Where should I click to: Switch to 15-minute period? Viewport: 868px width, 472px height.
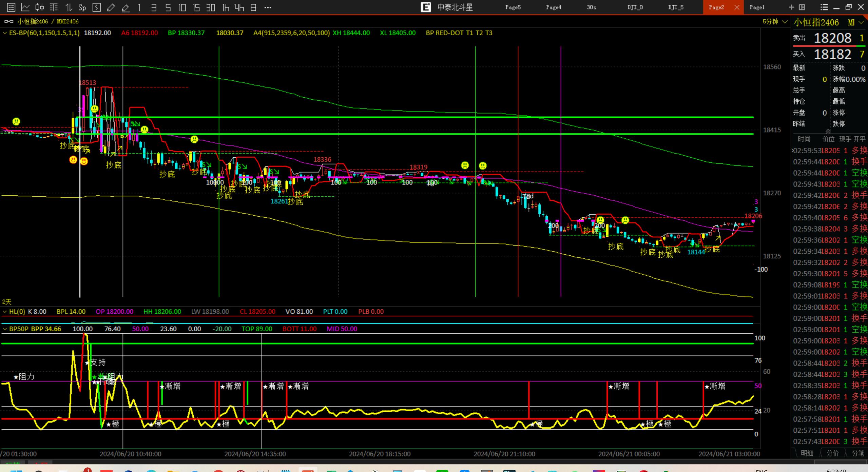[x=196, y=7]
